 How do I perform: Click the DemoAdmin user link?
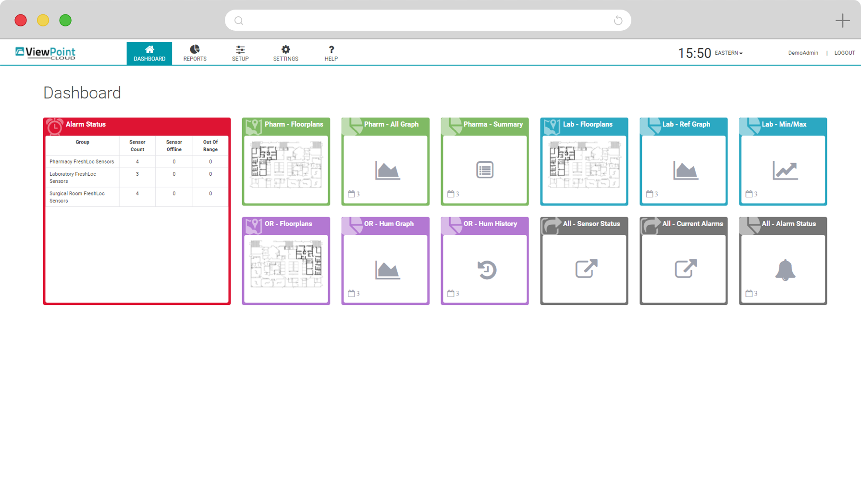click(x=803, y=53)
